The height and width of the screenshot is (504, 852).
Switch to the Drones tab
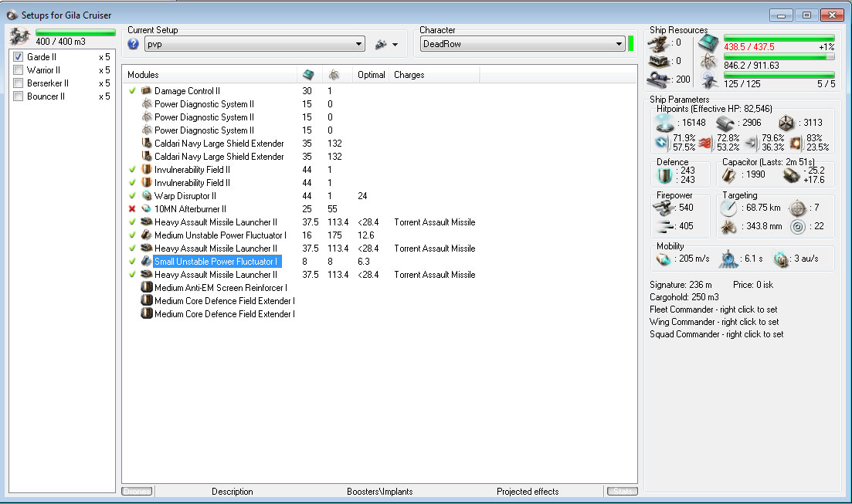pyautogui.click(x=137, y=491)
